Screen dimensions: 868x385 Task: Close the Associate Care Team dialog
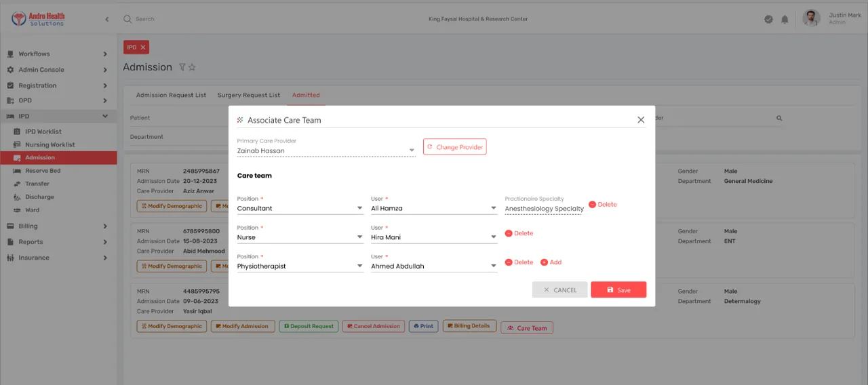pyautogui.click(x=641, y=120)
